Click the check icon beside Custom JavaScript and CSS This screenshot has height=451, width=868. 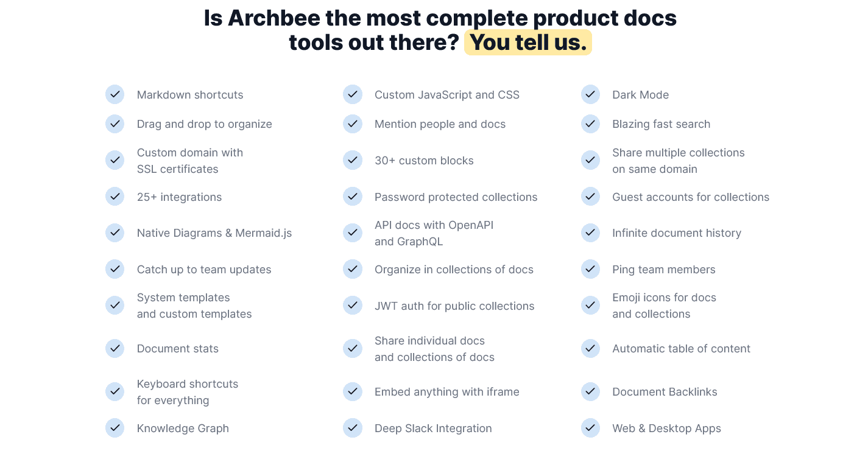tap(353, 94)
